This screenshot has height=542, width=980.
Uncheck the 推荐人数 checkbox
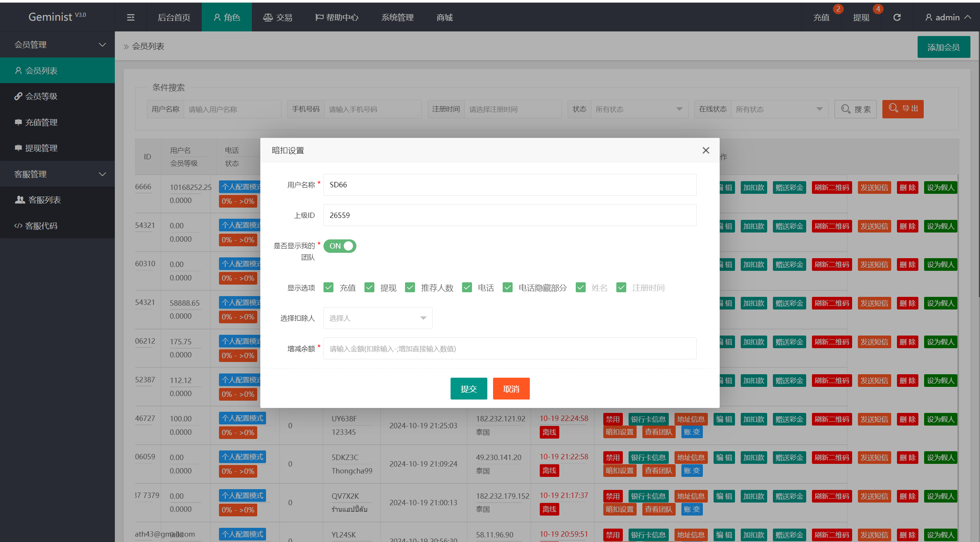(410, 287)
